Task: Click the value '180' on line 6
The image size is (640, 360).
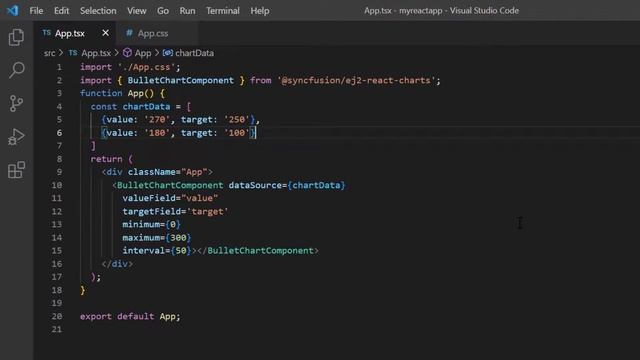Action: [x=157, y=133]
